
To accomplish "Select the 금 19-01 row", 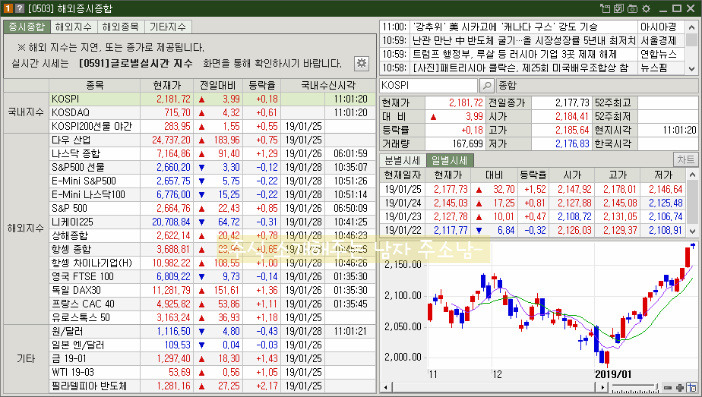I will click(x=212, y=359).
